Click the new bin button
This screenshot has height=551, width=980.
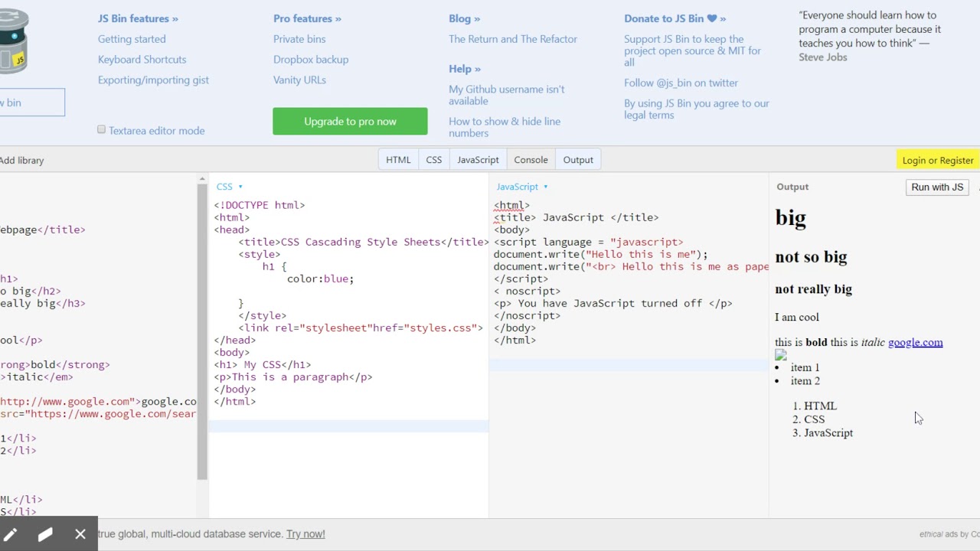[32, 103]
